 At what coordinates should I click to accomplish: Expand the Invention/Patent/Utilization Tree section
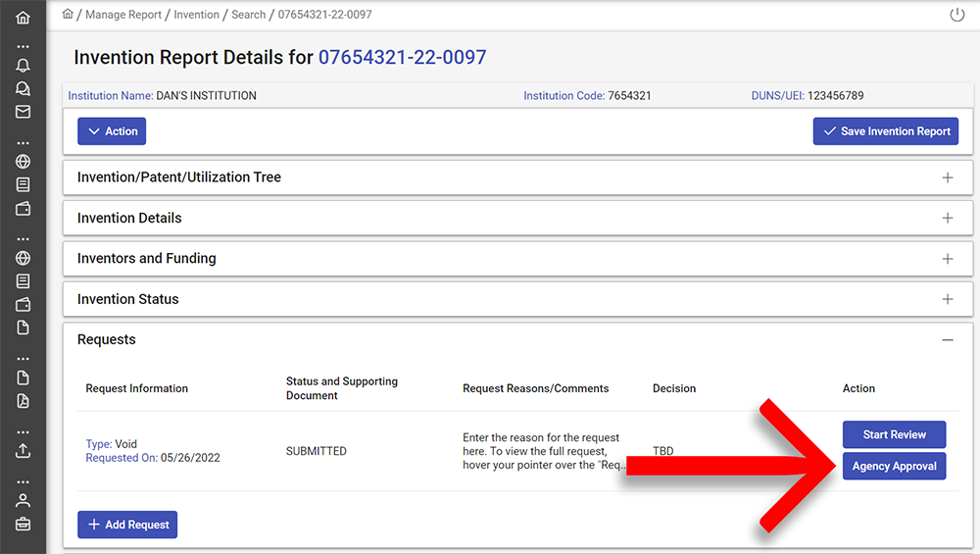point(947,177)
